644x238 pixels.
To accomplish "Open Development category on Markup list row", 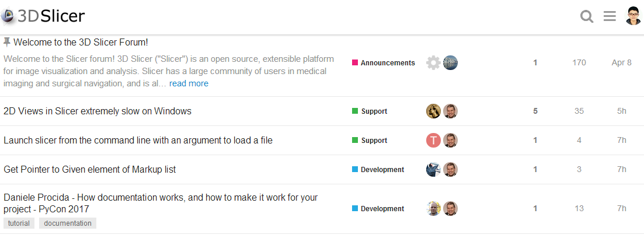I will pos(378,170).
